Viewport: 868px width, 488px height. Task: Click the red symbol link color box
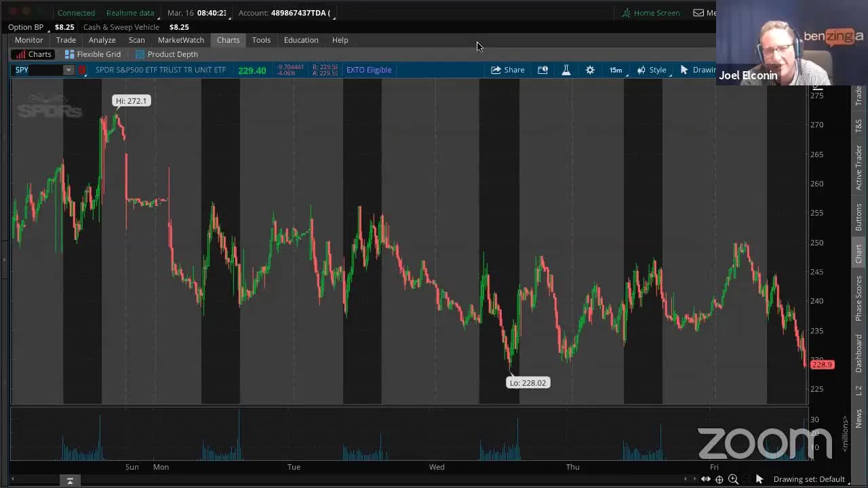coord(83,70)
